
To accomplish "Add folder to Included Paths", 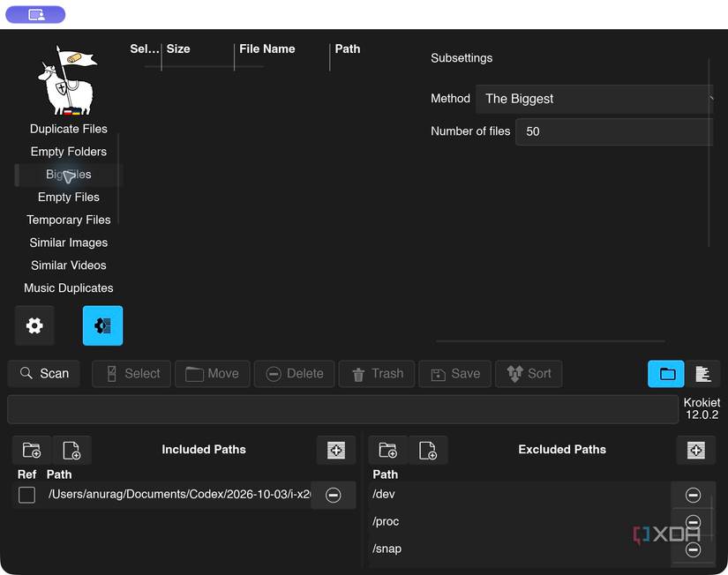I will tap(32, 450).
